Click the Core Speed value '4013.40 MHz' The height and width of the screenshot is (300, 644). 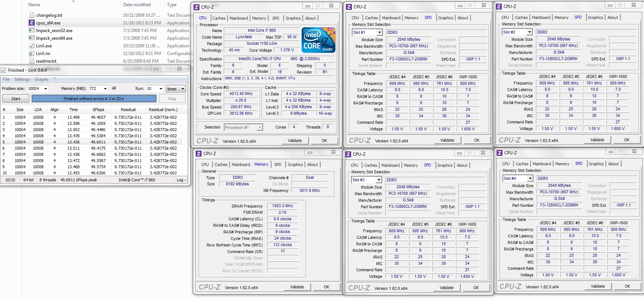pyautogui.click(x=241, y=94)
